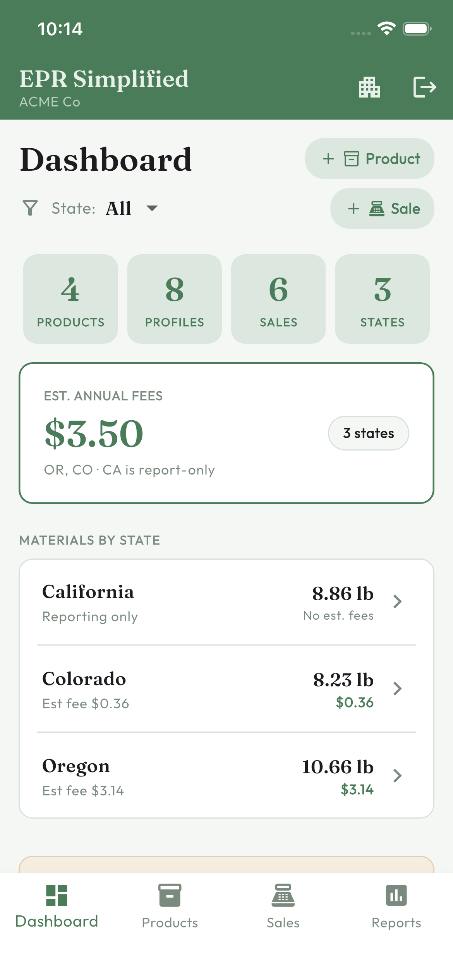Open the 4 Products stat card

coord(70,299)
